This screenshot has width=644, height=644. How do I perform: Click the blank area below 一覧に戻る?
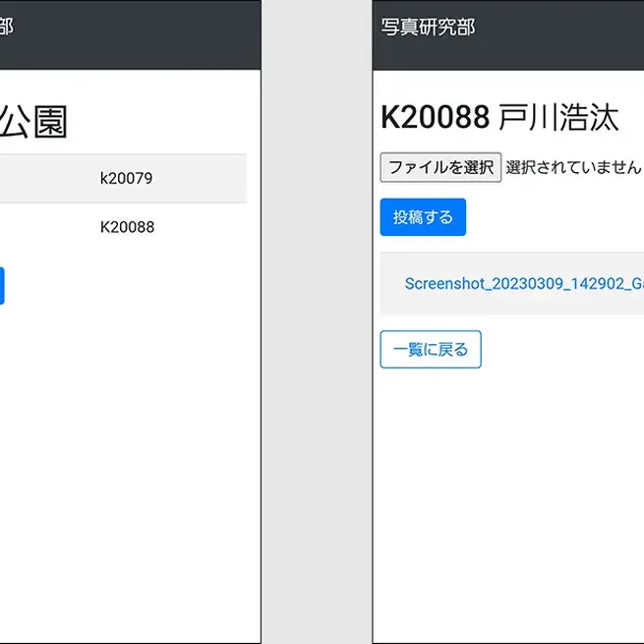507,492
